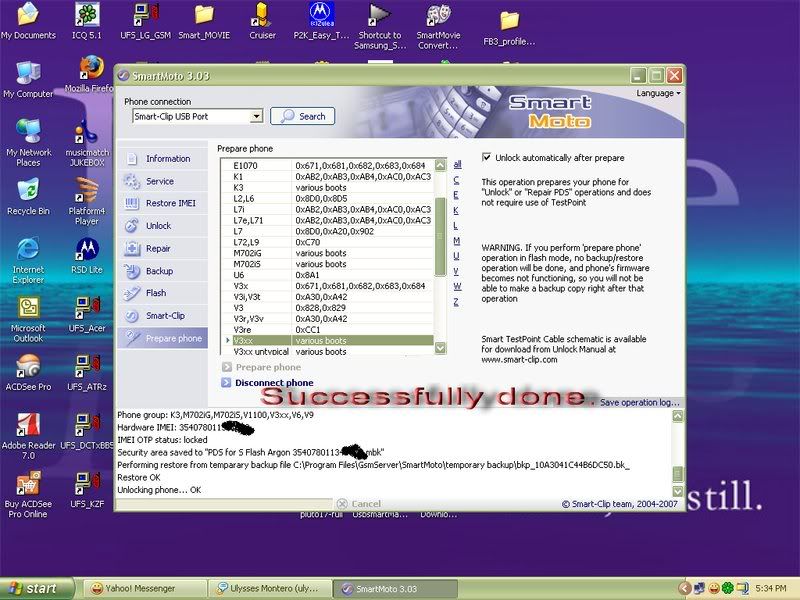Open the musicmatch JUKEBOX desktop icon
Image resolution: width=800 pixels, height=600 pixels.
87,143
